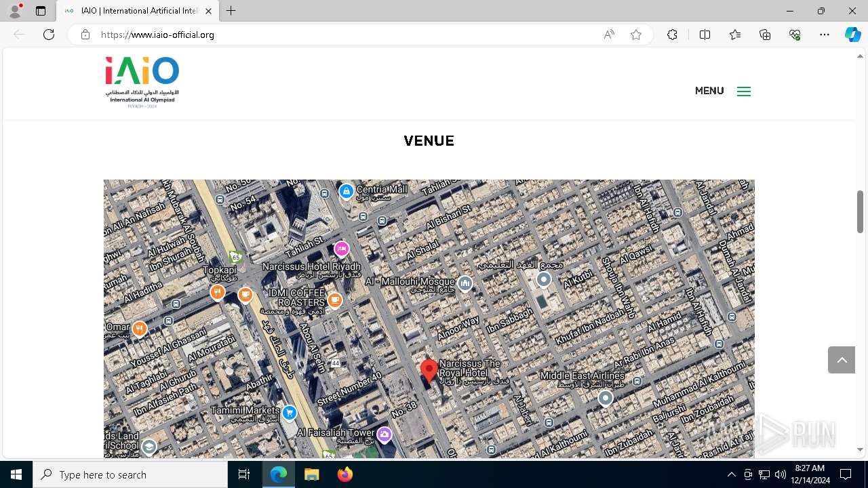Open volume control in tray

tap(780, 474)
